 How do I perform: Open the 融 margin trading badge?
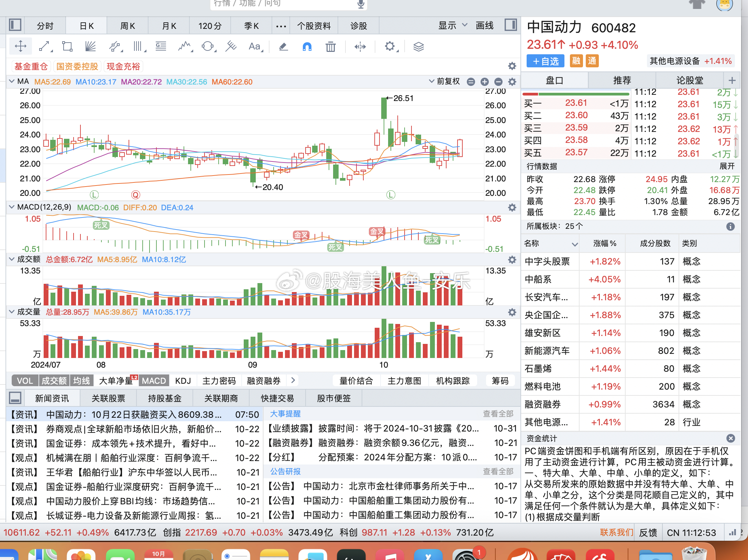(x=576, y=61)
